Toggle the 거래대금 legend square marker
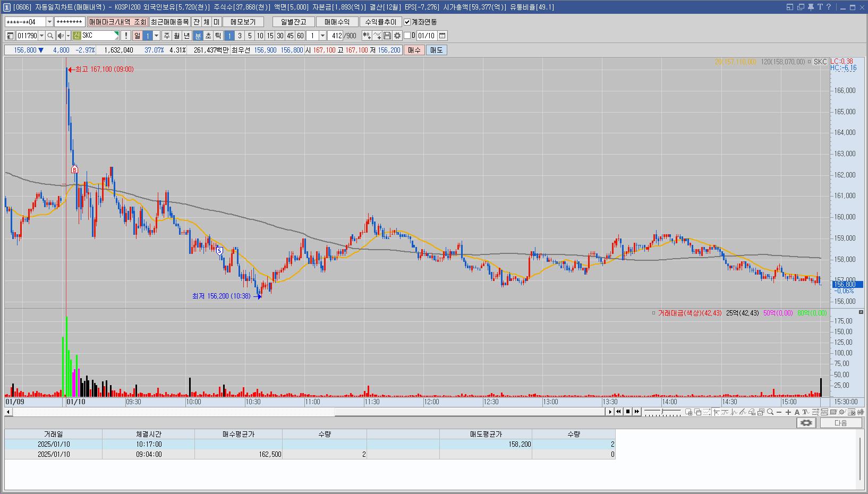 654,313
